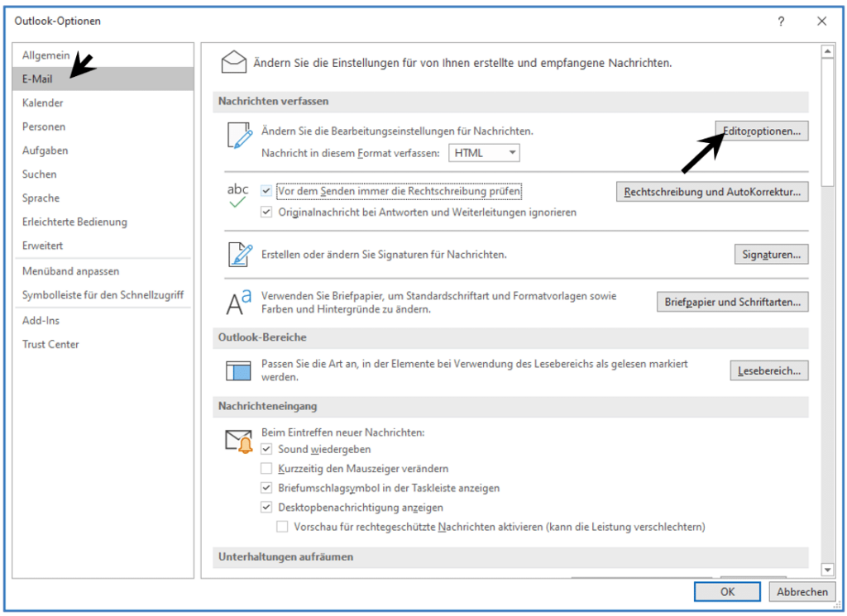This screenshot has height=616, width=847.
Task: Click the page-with-pencil editing icon
Action: [239, 136]
